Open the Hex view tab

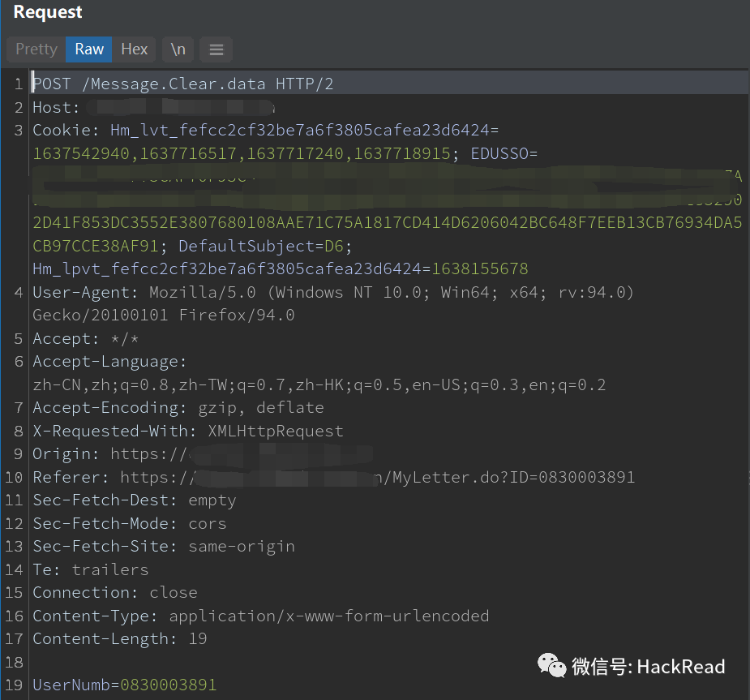pyautogui.click(x=134, y=49)
